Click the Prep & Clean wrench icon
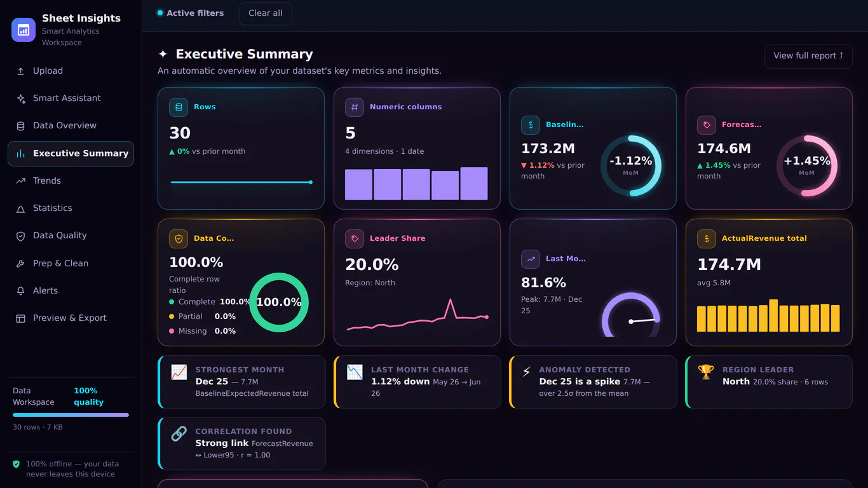 (x=21, y=264)
